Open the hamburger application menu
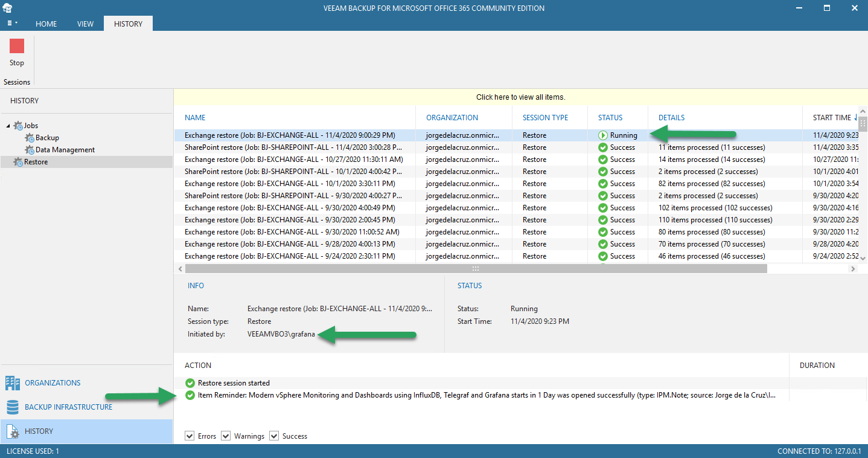Screen dimensions: 868x458 pos(11,24)
